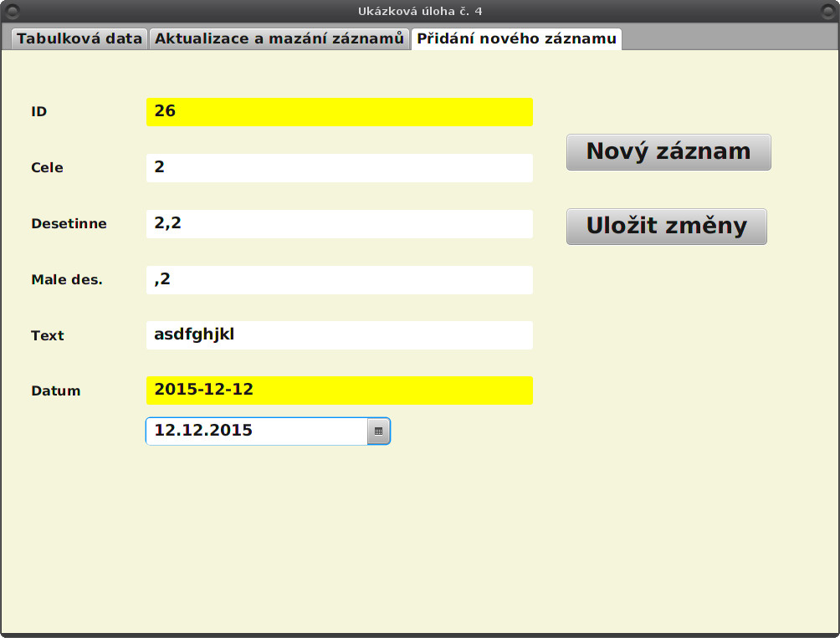This screenshot has width=840, height=638.
Task: Select the yellow ID field containing 26
Action: pos(339,111)
